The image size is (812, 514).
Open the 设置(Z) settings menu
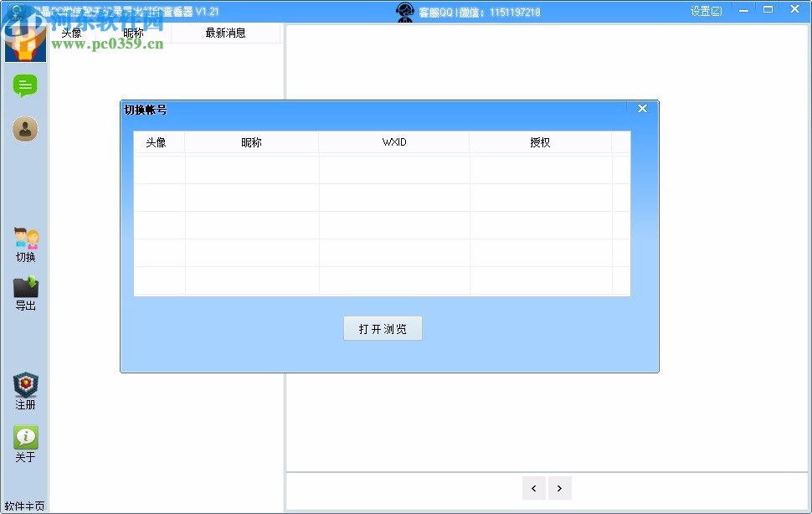point(706,10)
